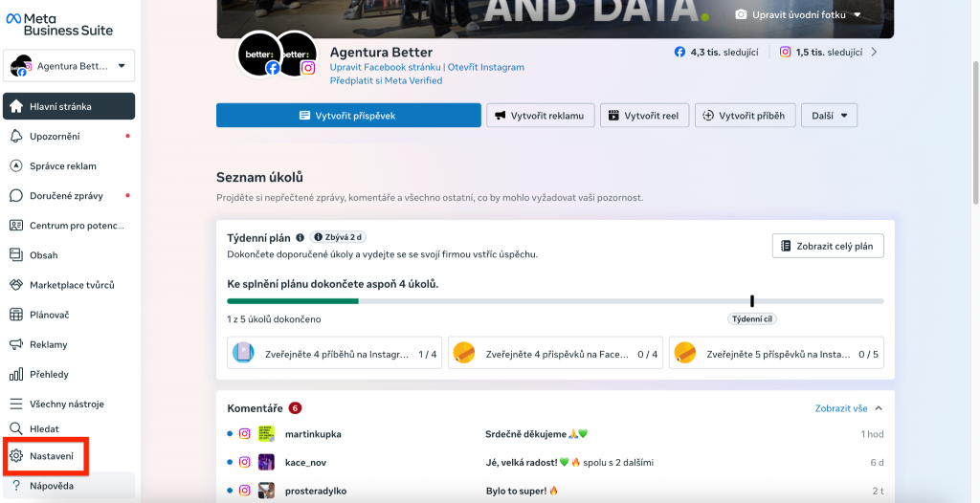
Task: Click kace_nov avatar thumbnail
Action: tap(266, 463)
